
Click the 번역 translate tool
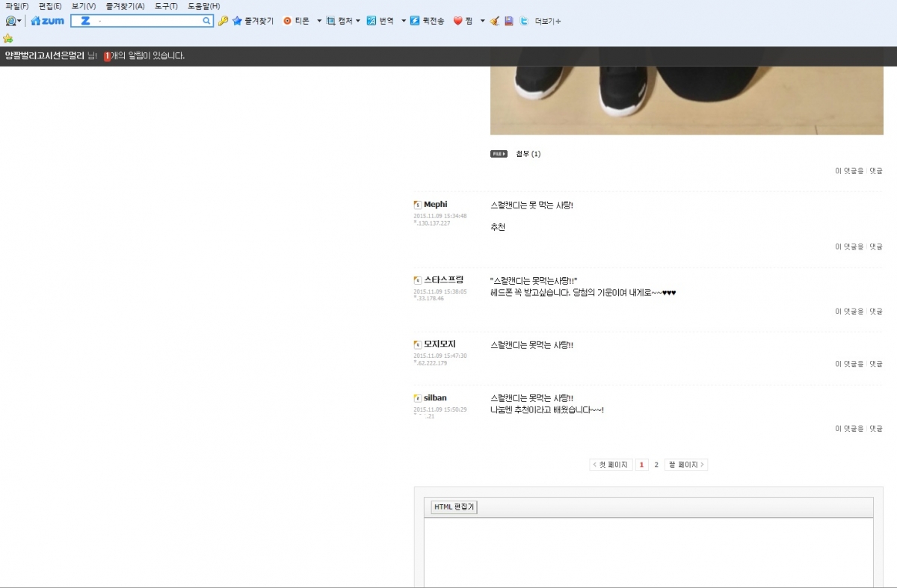[380, 21]
